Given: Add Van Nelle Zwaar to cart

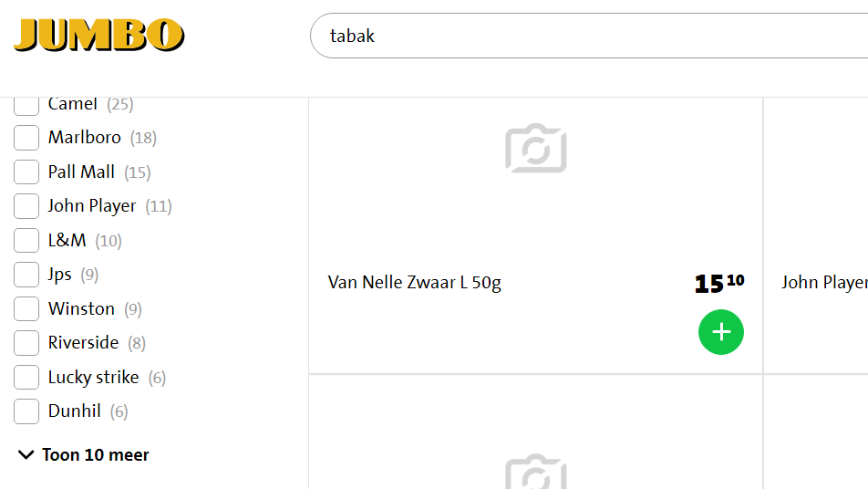Looking at the screenshot, I should point(720,332).
